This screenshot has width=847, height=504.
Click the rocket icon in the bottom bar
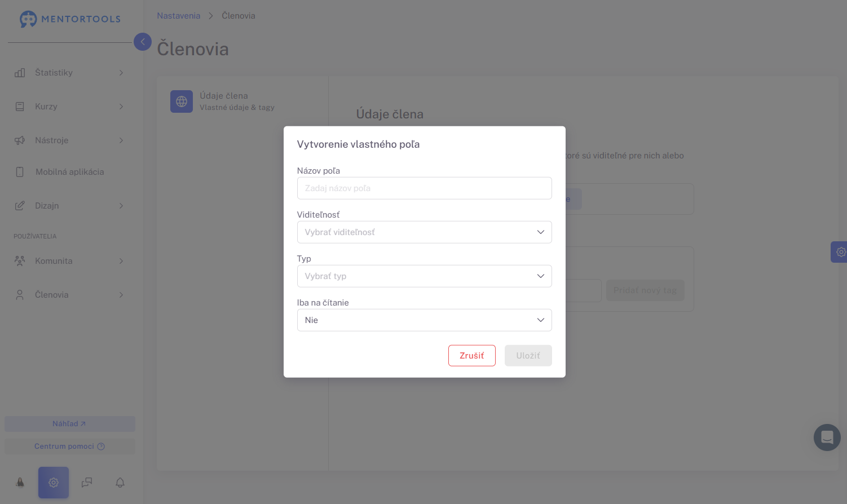(20, 483)
